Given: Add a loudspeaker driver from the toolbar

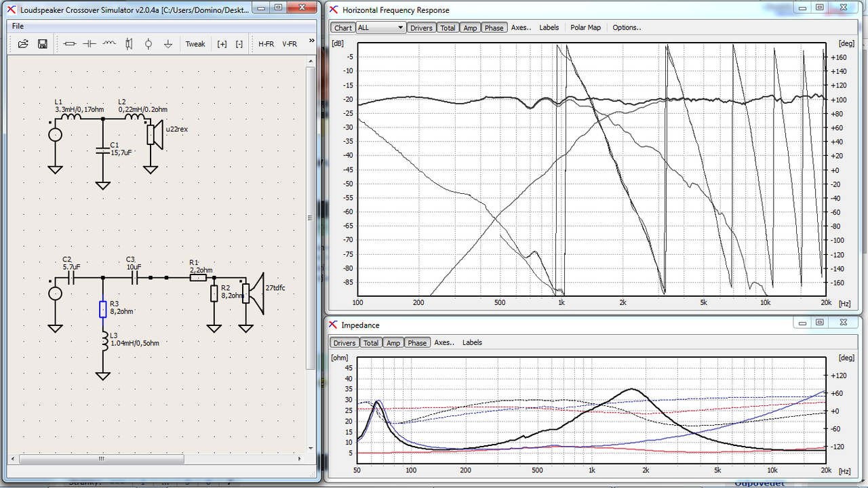Looking at the screenshot, I should coord(129,44).
